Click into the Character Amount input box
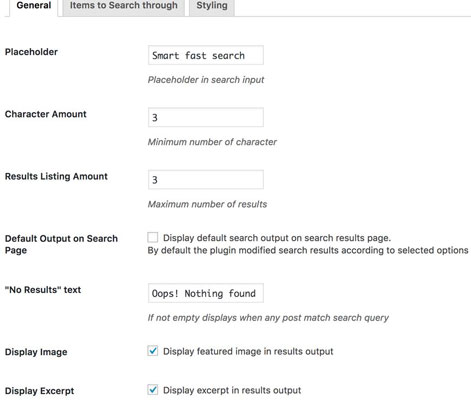This screenshot has height=403, width=471. [206, 117]
